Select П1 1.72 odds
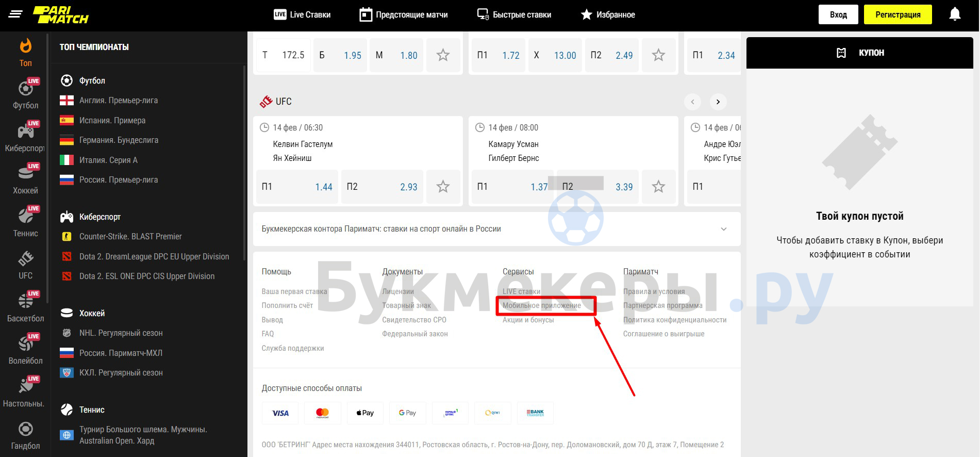 click(498, 55)
